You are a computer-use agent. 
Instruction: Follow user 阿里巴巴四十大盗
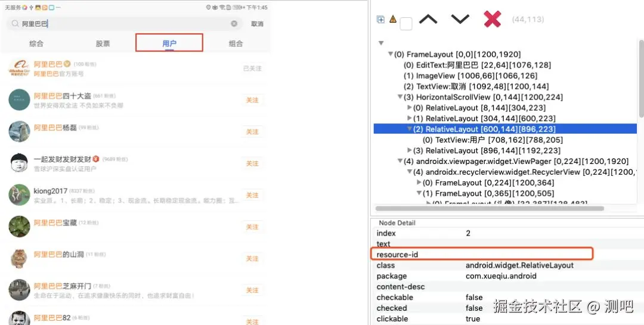[x=252, y=100]
